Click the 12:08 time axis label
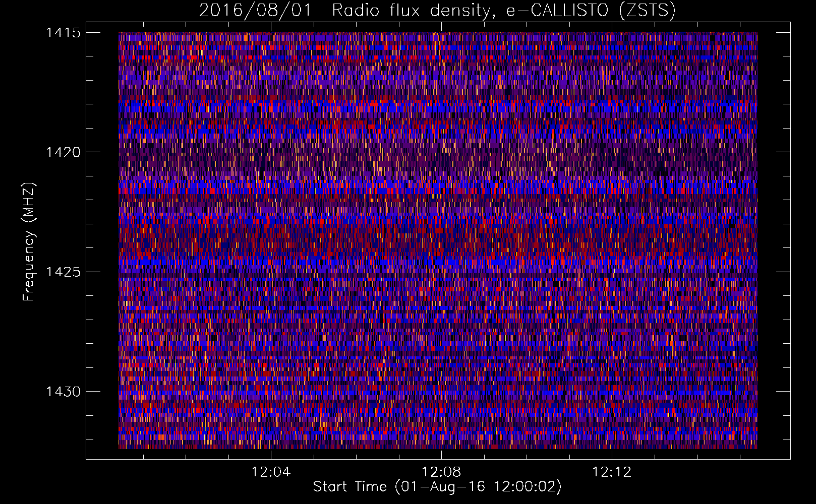Image resolution: width=816 pixels, height=504 pixels. tap(441, 472)
